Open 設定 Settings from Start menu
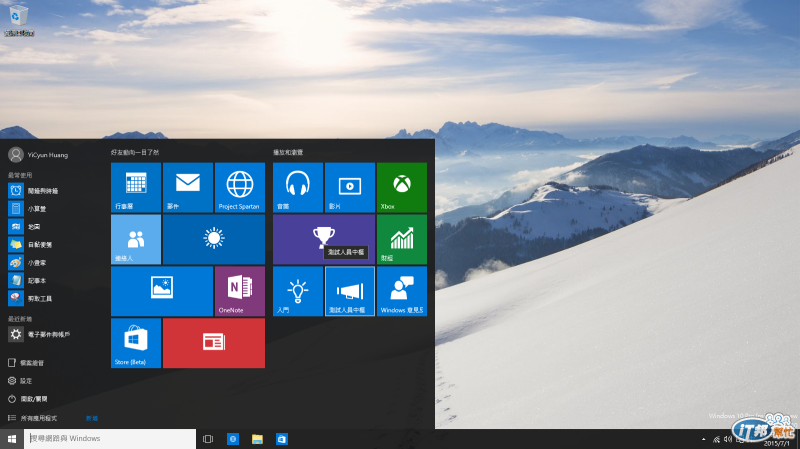Image resolution: width=800 pixels, height=449 pixels. (20, 381)
